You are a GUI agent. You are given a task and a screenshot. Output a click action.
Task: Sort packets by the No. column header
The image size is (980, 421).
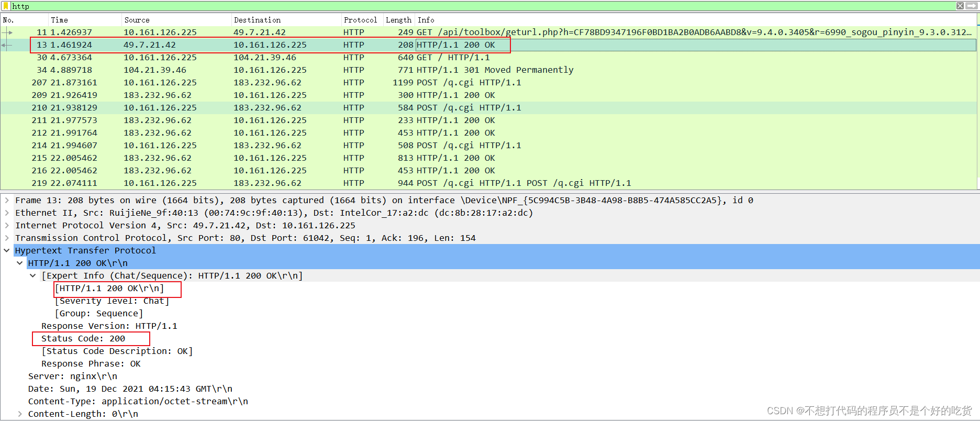(x=24, y=20)
